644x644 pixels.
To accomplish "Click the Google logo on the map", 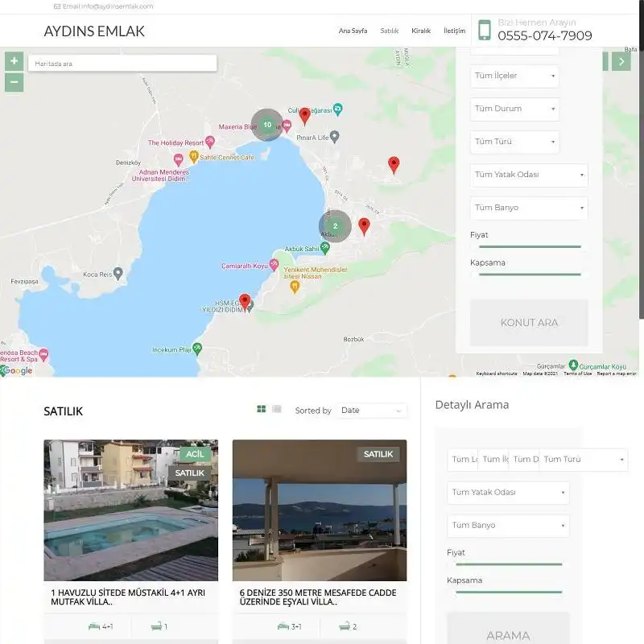I will 18,371.
